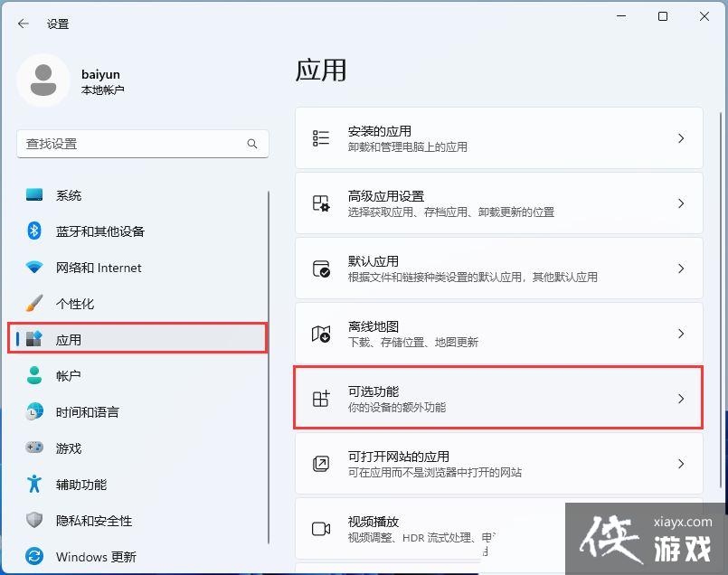This screenshot has width=728, height=575.
Task: Click the 系统 system monitor icon in sidebar
Action: [x=34, y=195]
